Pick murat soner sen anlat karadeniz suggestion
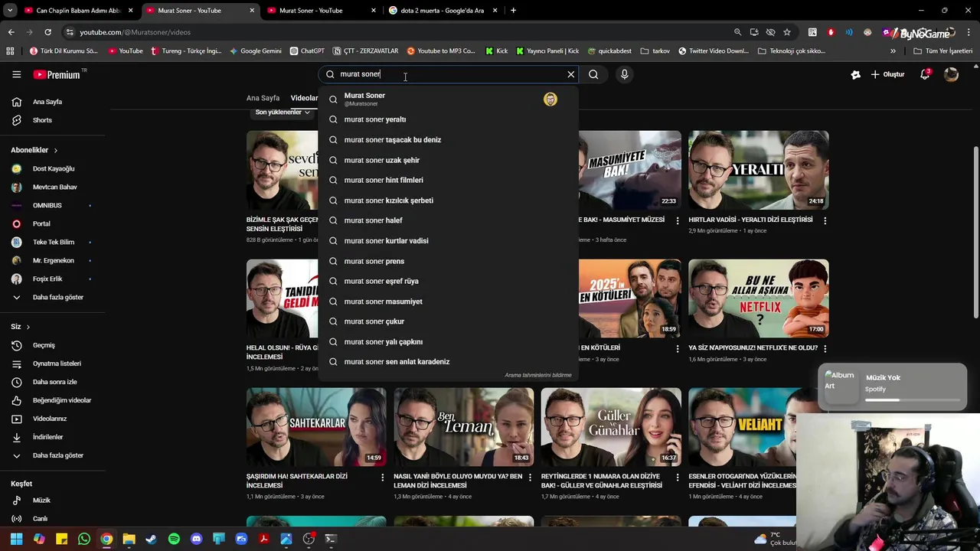 (448, 362)
